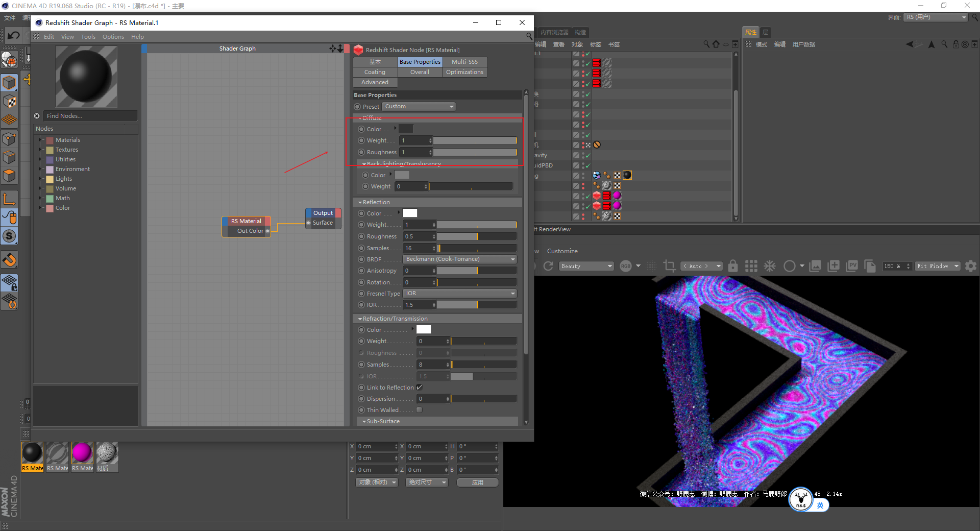Toggle Snap magnet icon
This screenshot has height=531, width=980.
point(9,260)
